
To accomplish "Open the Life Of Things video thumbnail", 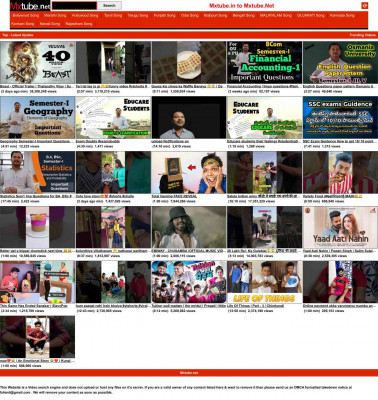I will (x=264, y=282).
